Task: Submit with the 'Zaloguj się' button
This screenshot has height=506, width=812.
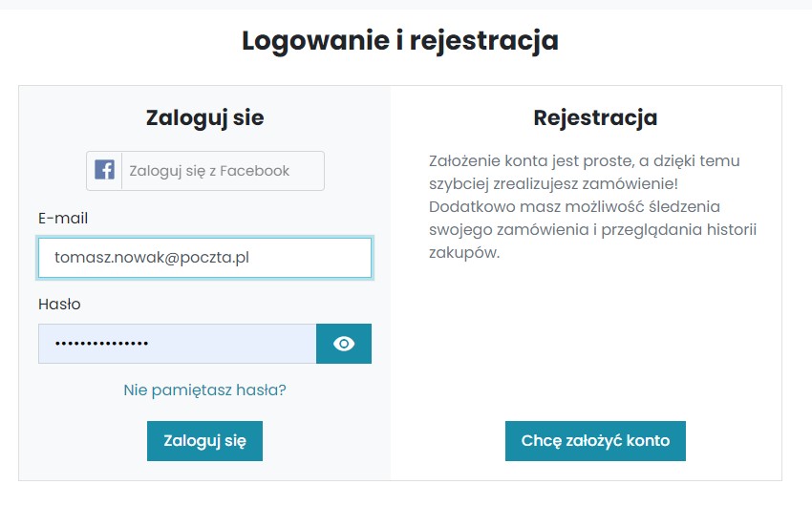Action: click(x=204, y=441)
